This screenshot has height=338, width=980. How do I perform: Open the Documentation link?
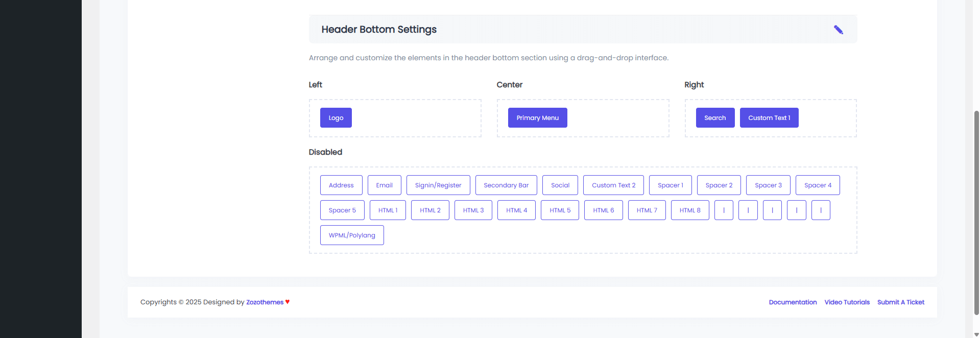click(793, 302)
